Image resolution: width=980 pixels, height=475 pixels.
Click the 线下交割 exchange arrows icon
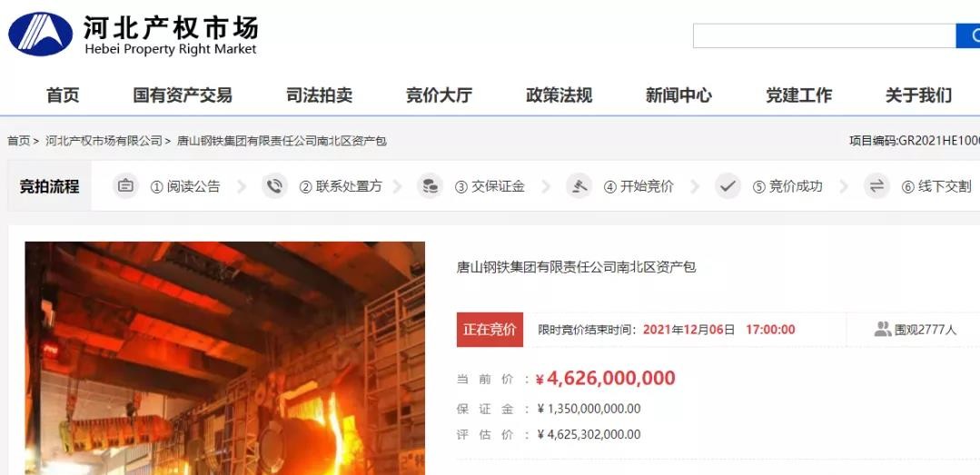[x=876, y=186]
